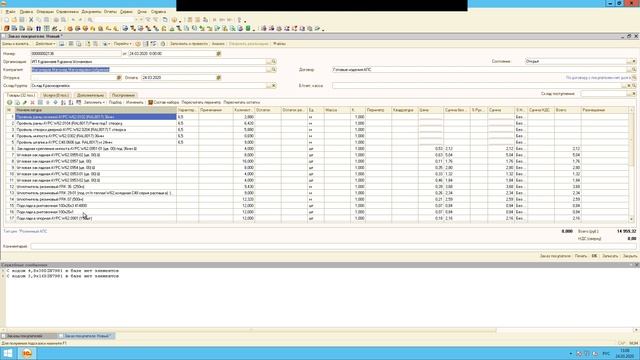This screenshot has height=360, width=640.
Task: Click the goods table vertical scrollbar
Action: pyautogui.click(x=632, y=165)
